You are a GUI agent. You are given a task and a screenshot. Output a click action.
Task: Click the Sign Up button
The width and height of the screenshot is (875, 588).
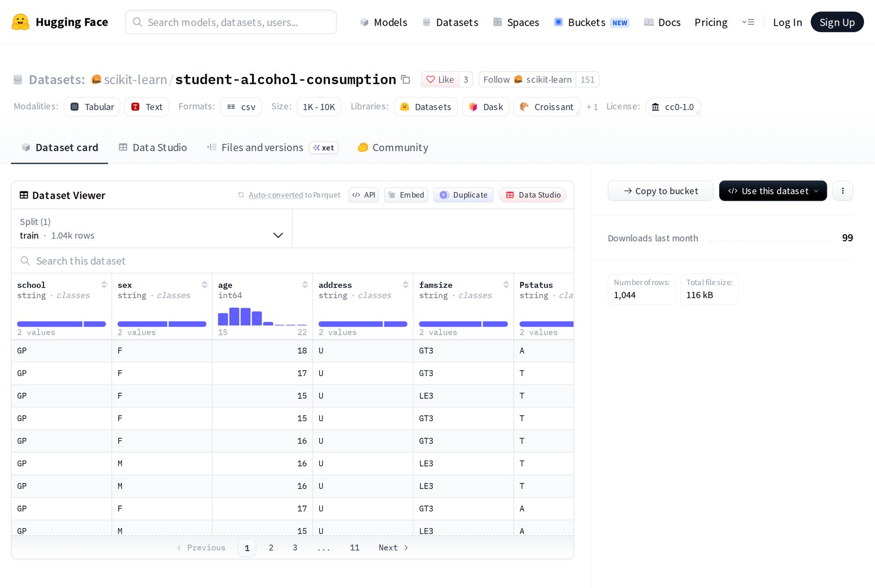(x=837, y=22)
